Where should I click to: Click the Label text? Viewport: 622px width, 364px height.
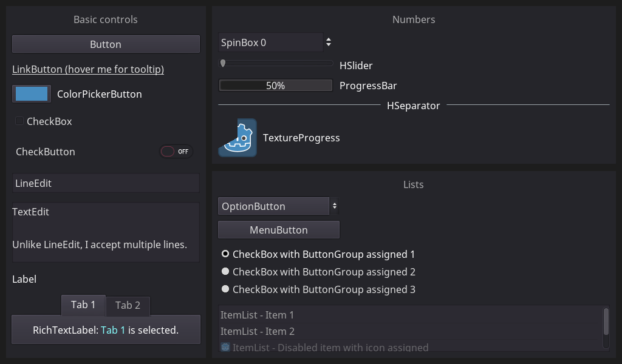click(x=24, y=279)
